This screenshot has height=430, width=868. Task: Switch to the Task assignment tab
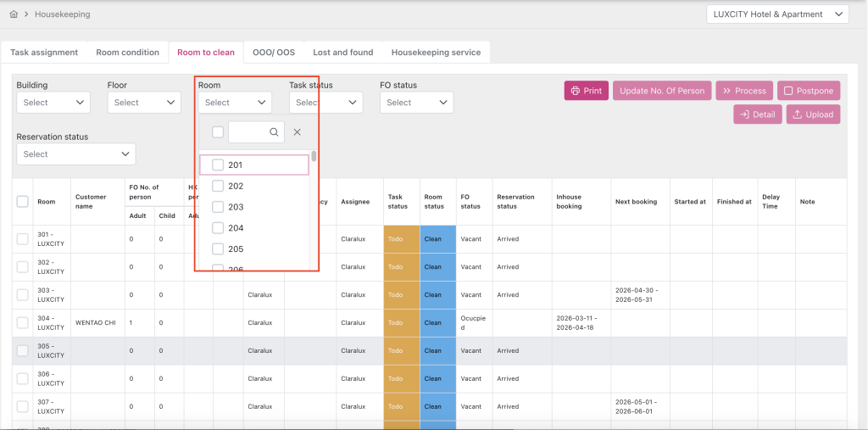44,53
